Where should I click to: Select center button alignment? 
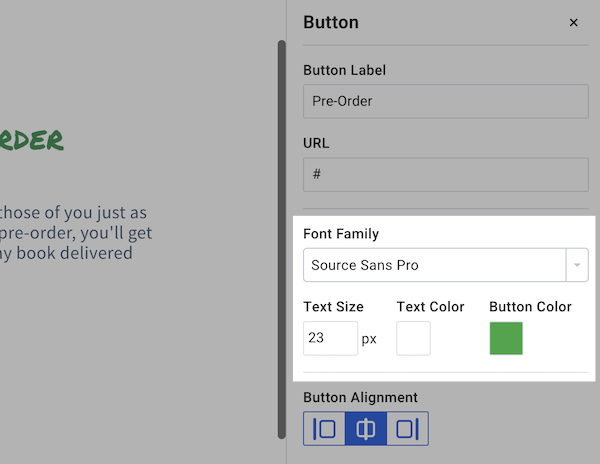(x=366, y=429)
